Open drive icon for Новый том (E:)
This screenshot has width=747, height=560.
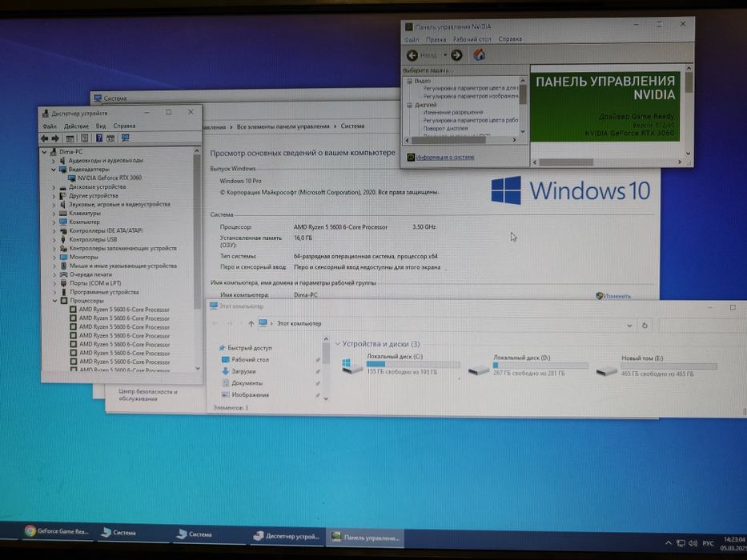(606, 370)
